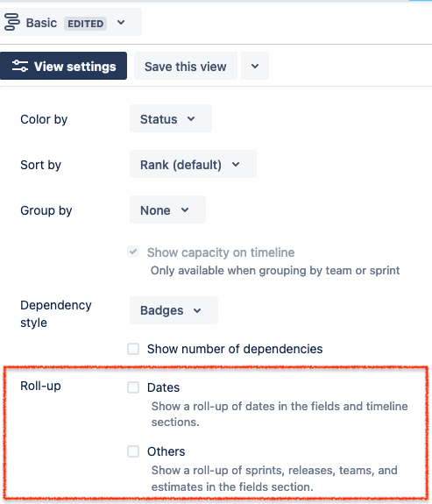Image resolution: width=432 pixels, height=504 pixels.
Task: Open the Group by None dropdown
Action: (167, 209)
